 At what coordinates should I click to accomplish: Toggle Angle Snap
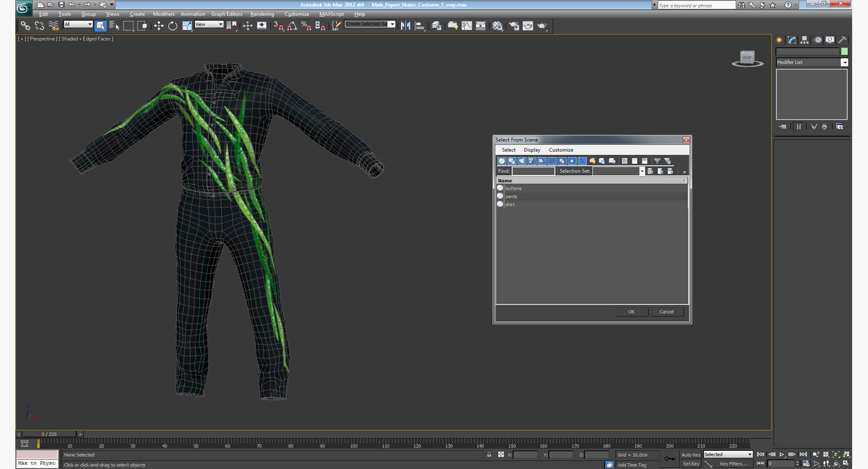pyautogui.click(x=292, y=26)
